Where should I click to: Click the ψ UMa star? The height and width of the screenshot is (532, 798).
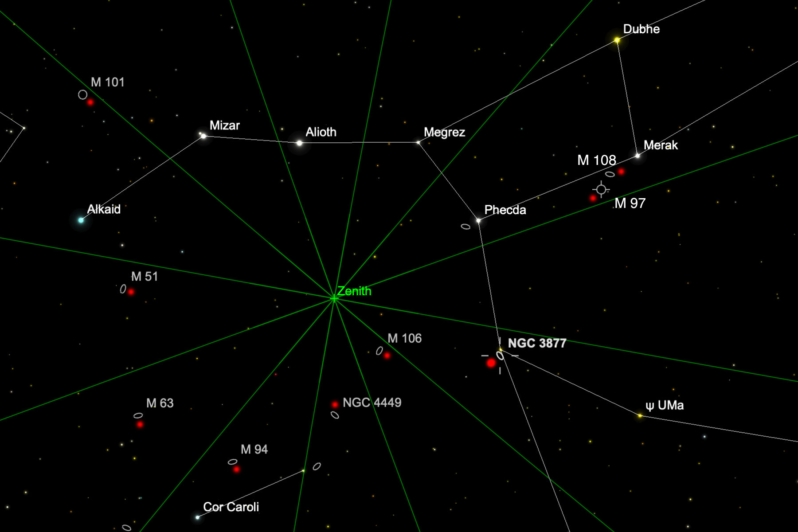point(640,415)
